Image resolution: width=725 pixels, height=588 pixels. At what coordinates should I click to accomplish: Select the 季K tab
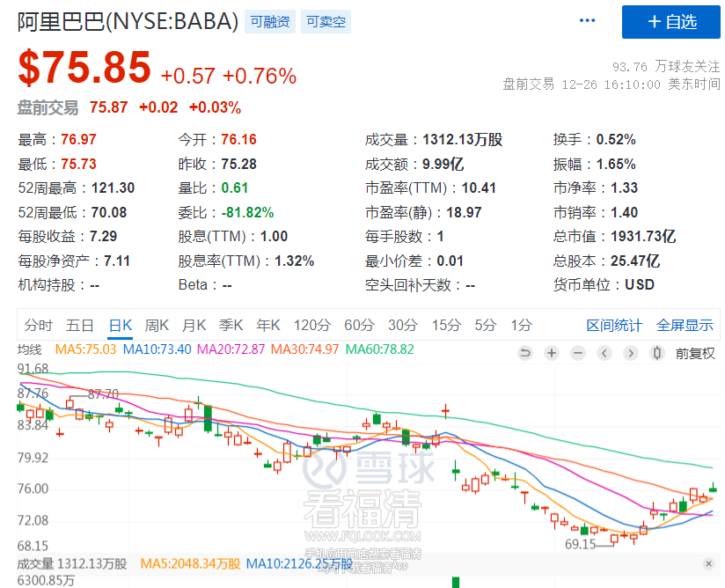tap(231, 325)
